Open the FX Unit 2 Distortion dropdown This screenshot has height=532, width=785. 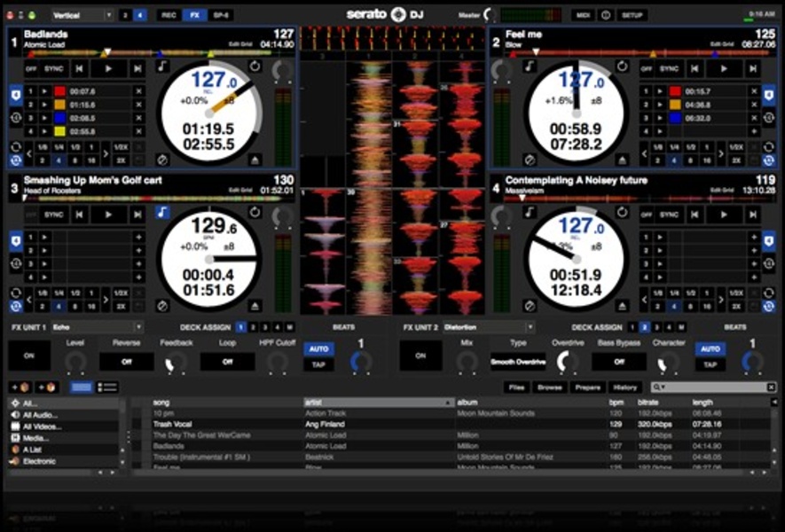488,327
